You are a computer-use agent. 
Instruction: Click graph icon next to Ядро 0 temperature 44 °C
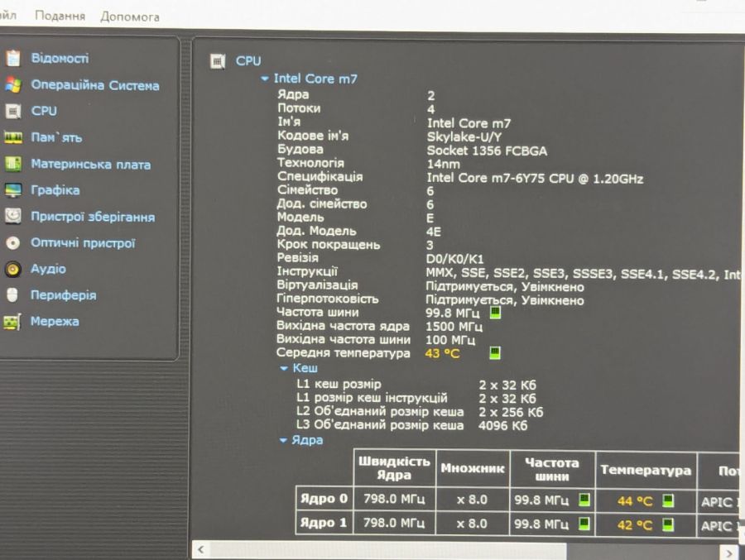(668, 500)
